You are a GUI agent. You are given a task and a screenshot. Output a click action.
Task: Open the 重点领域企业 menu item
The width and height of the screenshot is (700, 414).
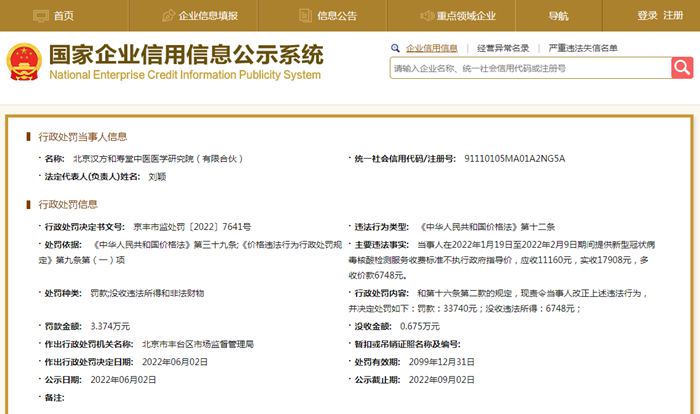pyautogui.click(x=466, y=15)
